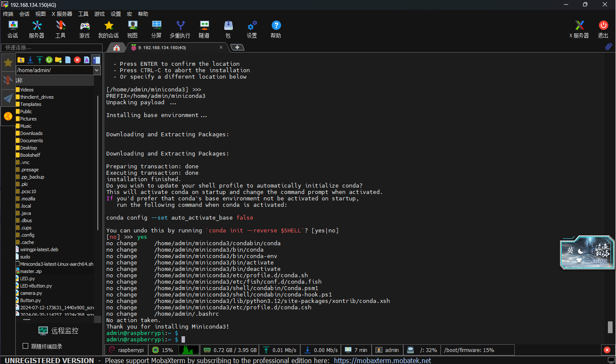This screenshot has height=364, width=616.
Task: Select the master.zip file
Action: click(31, 271)
